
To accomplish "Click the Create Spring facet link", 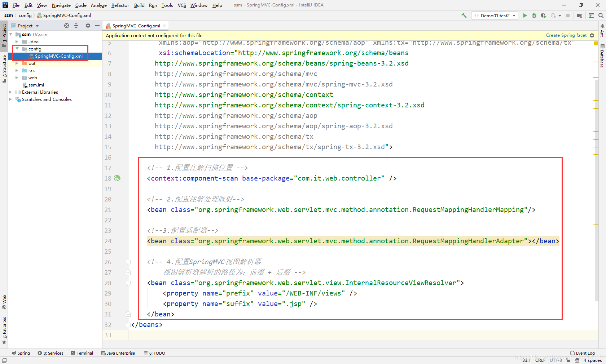I will (566, 35).
